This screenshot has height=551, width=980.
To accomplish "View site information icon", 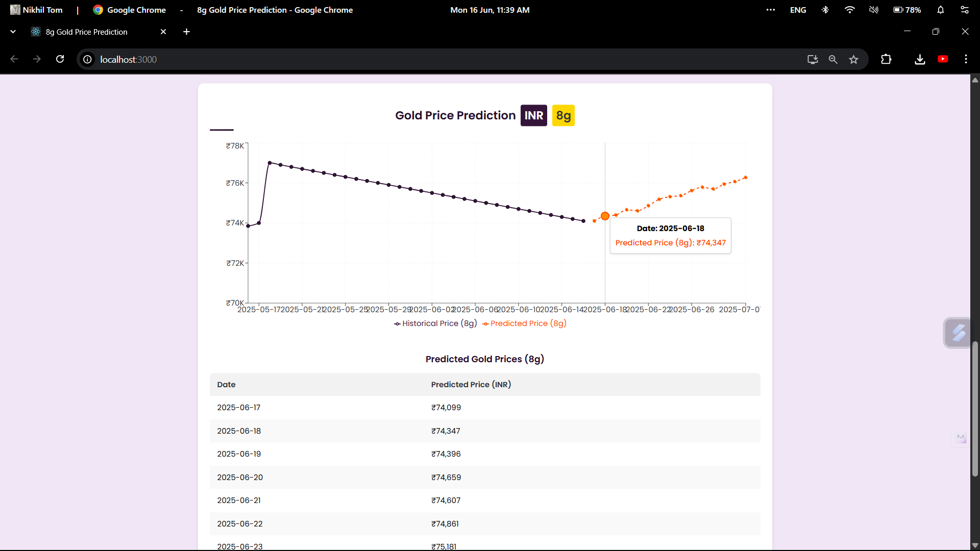I will [x=88, y=60].
